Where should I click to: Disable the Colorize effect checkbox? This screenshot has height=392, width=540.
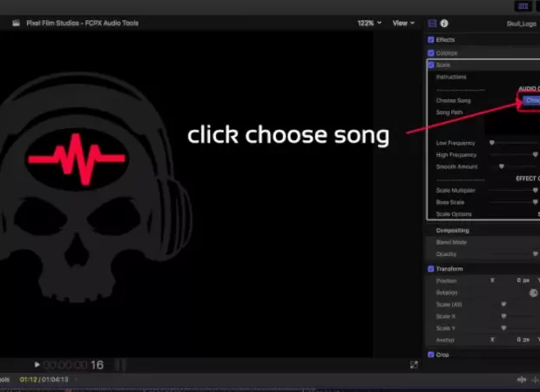[x=431, y=53]
